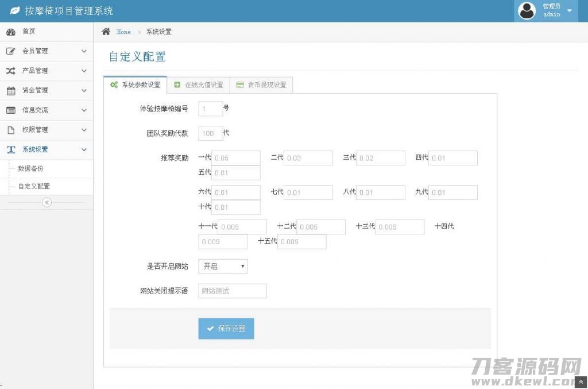Click the admin avatar icon

[x=527, y=10]
